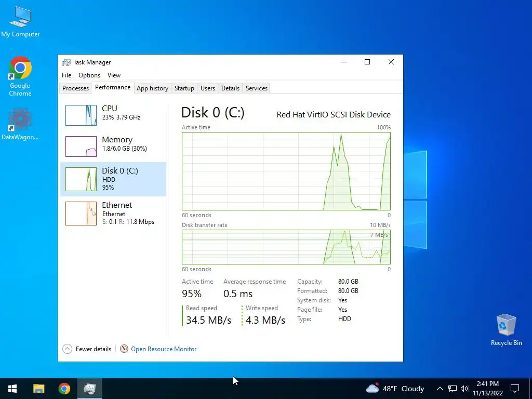The height and width of the screenshot is (399, 532).
Task: Click the Fewer details label
Action: 94,349
